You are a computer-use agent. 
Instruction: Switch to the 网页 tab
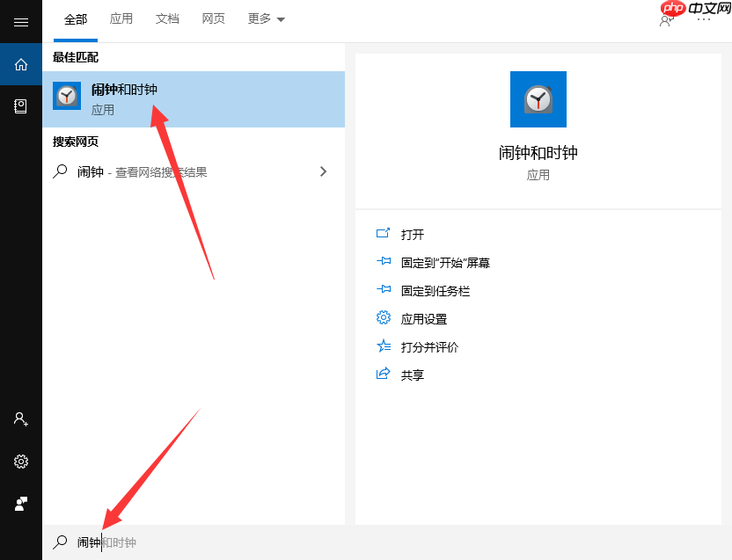pos(213,18)
